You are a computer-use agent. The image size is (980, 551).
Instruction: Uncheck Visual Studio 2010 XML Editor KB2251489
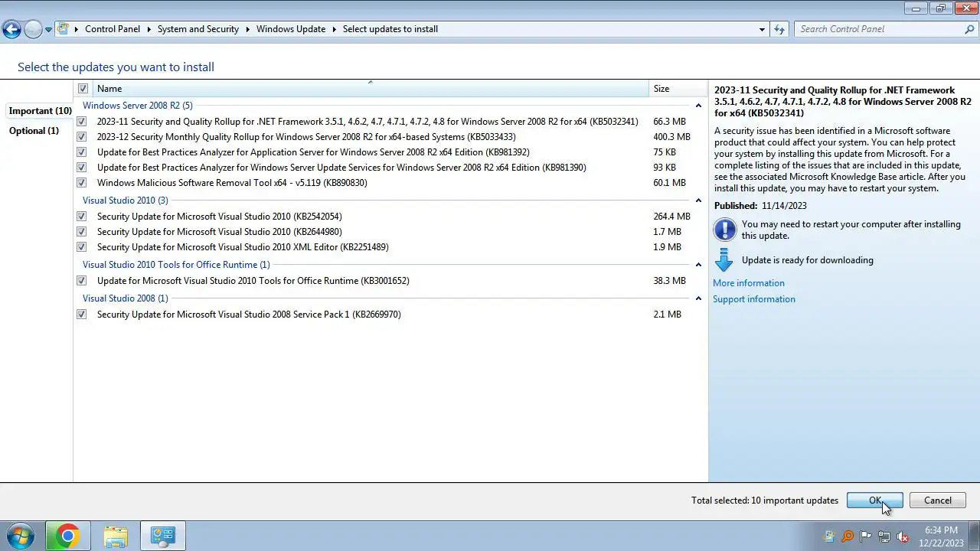[x=81, y=247]
